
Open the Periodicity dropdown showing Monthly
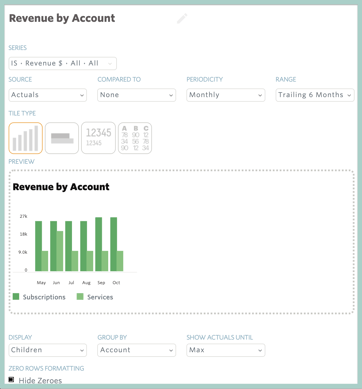[x=226, y=95]
